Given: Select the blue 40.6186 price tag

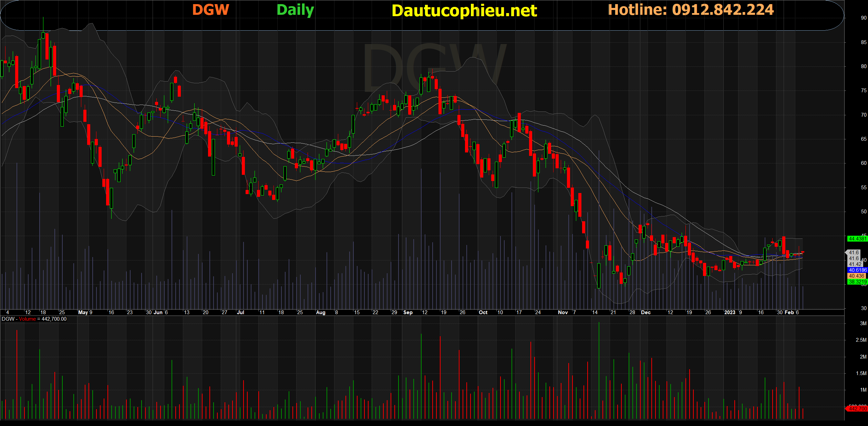Looking at the screenshot, I should [x=857, y=270].
